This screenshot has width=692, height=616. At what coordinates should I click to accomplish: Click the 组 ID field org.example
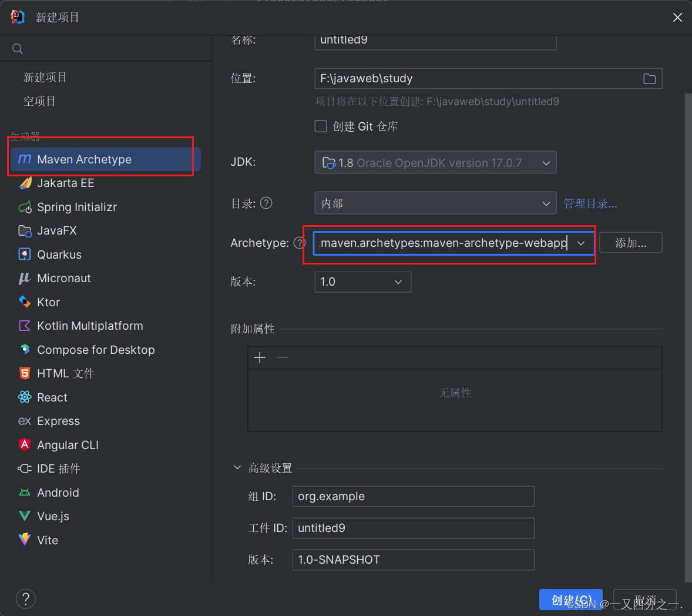414,496
